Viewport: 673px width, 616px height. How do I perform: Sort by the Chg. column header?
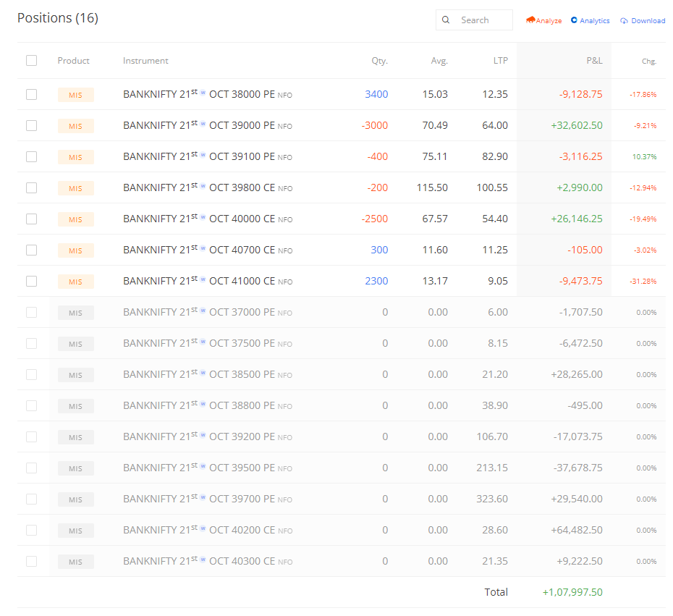(649, 62)
